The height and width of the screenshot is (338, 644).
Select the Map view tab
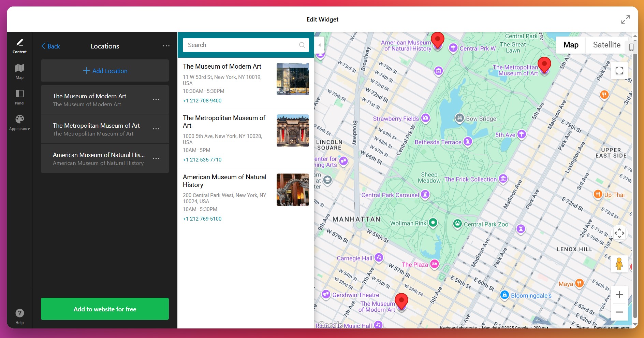pos(570,45)
